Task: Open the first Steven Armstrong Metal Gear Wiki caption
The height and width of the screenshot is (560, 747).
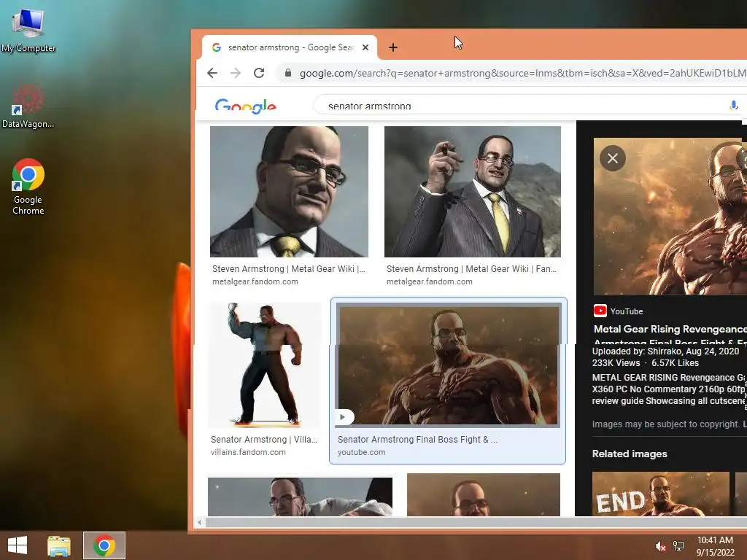Action: 289,268
